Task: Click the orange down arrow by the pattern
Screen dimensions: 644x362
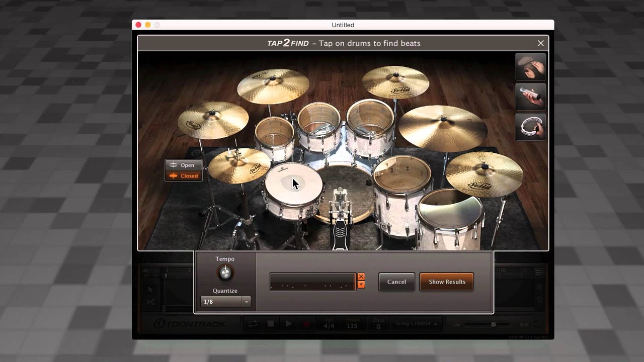Action: click(361, 285)
